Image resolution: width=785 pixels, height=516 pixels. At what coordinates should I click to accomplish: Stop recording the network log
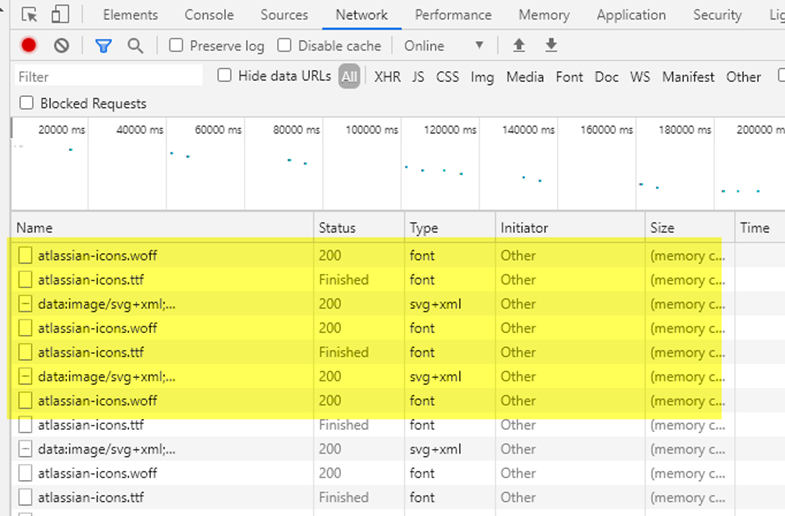click(29, 46)
